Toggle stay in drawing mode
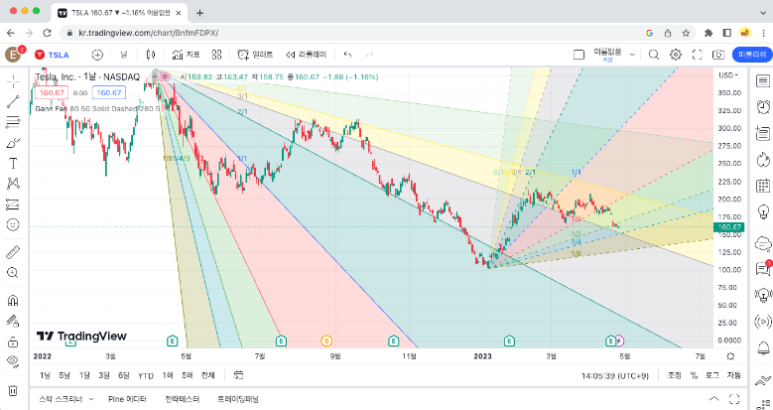 13,321
